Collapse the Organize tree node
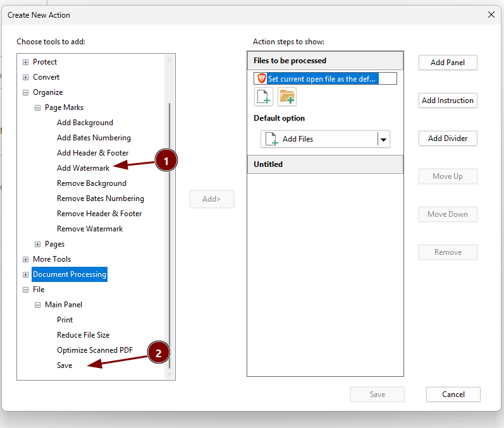 click(26, 92)
